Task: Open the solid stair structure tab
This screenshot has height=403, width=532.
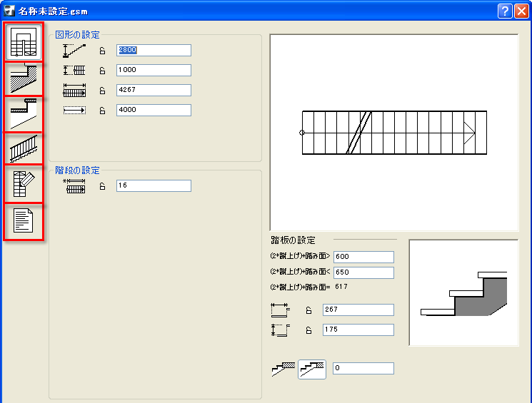Action: click(24, 78)
